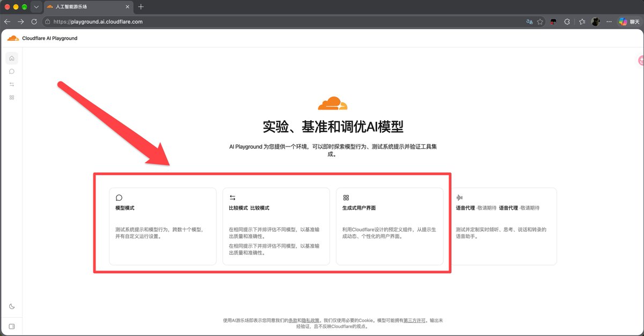Open a new tab with the plus button

141,7
